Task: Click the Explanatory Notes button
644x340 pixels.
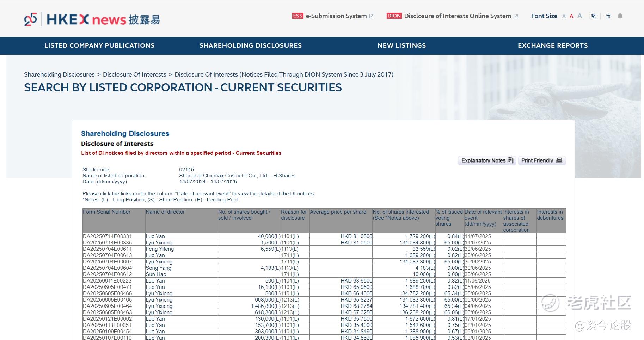Action: [487, 160]
